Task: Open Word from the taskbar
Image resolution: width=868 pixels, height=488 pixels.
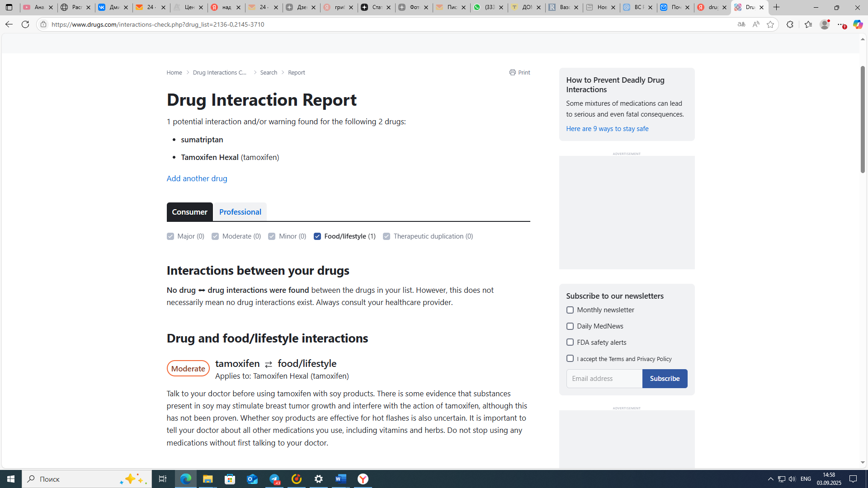Action: point(341,479)
